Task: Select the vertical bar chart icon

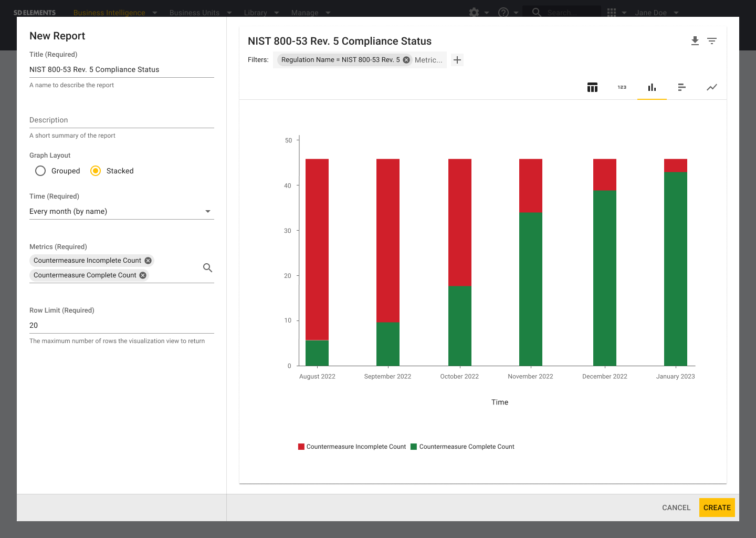Action: point(652,87)
